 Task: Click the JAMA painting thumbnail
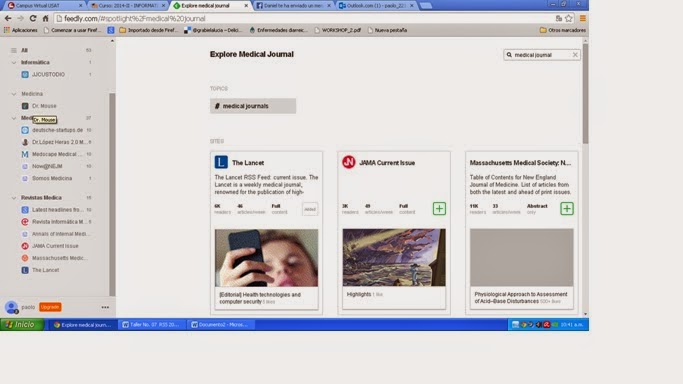394,258
